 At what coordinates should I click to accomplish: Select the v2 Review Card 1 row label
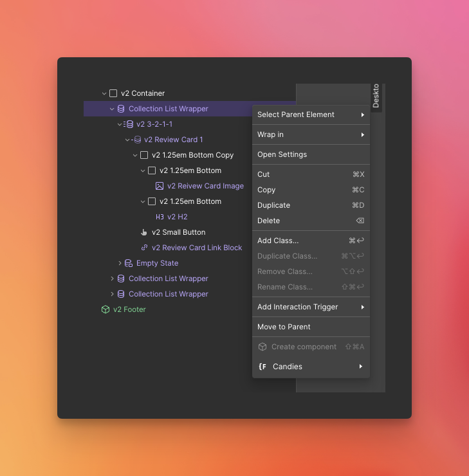coord(173,140)
